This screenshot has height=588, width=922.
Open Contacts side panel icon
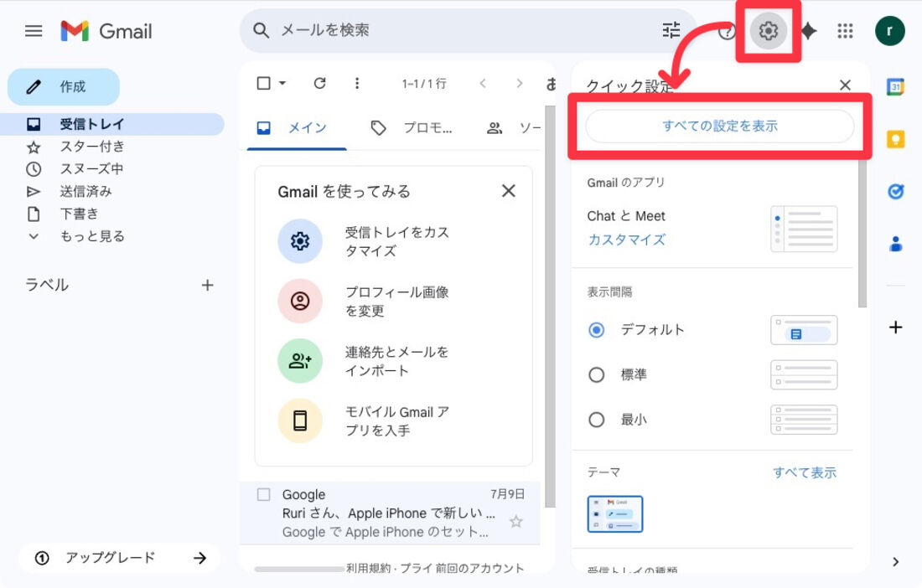[895, 243]
